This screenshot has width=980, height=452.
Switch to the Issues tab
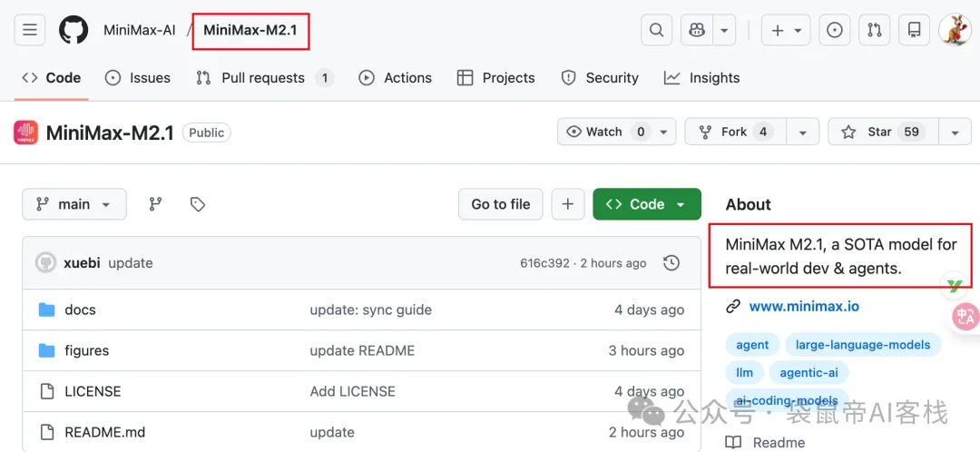138,78
